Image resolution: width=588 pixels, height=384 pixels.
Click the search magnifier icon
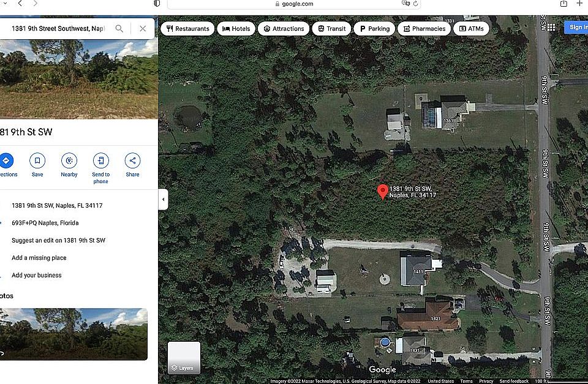119,29
